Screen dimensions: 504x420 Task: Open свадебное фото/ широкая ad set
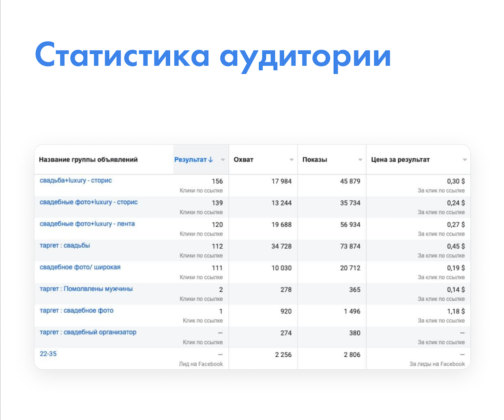[x=80, y=267]
